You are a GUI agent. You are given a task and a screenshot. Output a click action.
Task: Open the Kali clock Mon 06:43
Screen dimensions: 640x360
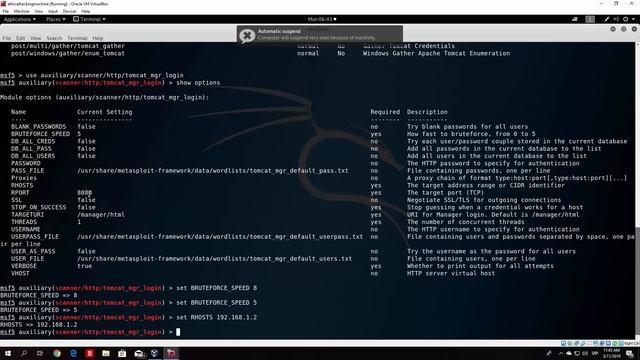pos(322,19)
